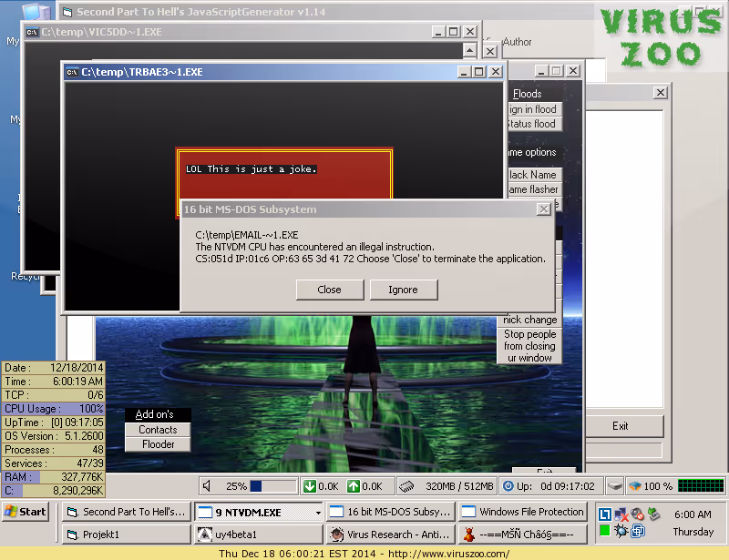Switch to Windows File Protection taskbar button
This screenshot has width=729, height=560.
[523, 512]
